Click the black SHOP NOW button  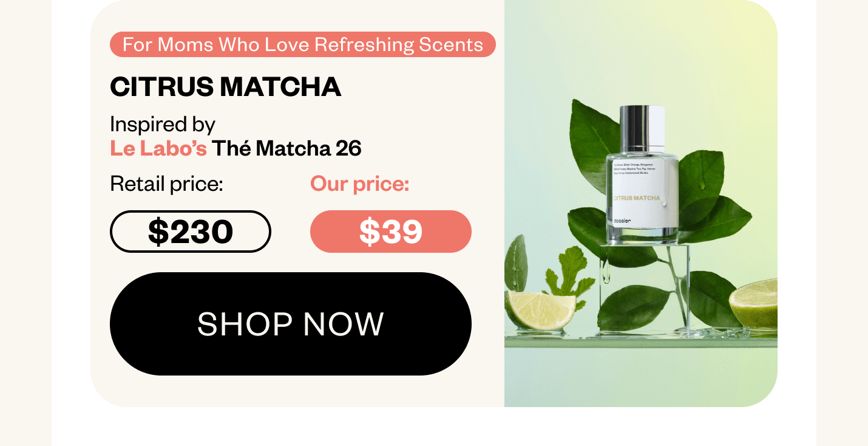click(x=291, y=324)
